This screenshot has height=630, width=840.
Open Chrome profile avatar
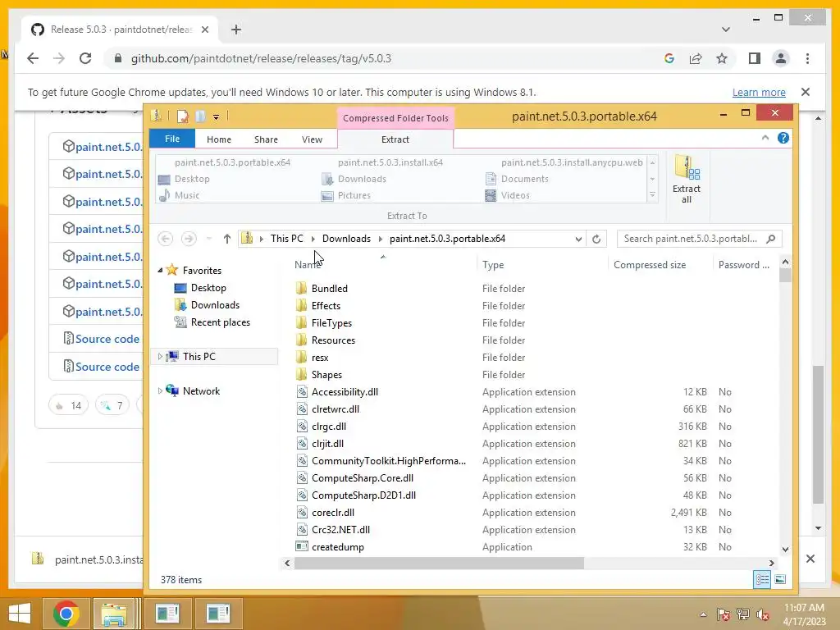coord(781,58)
